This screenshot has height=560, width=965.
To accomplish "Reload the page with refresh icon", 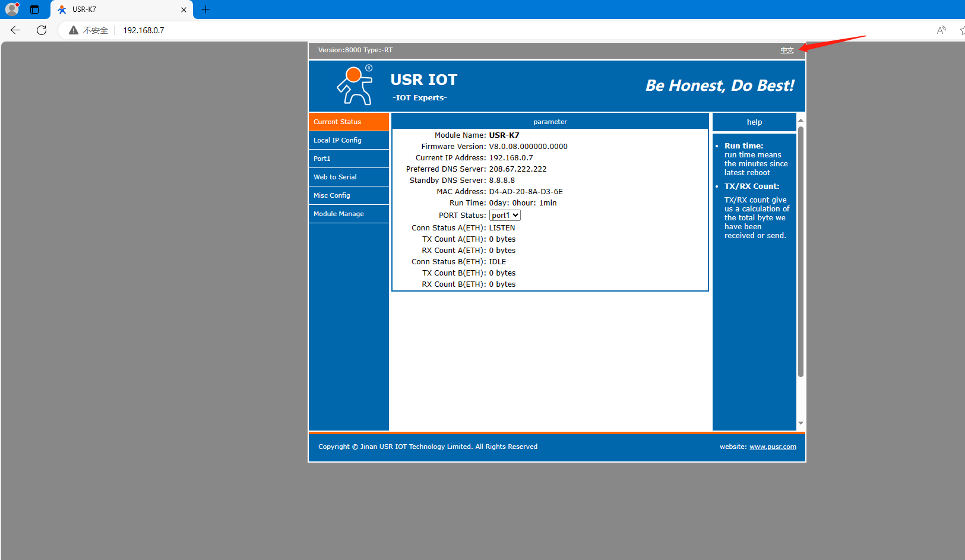I will (42, 30).
